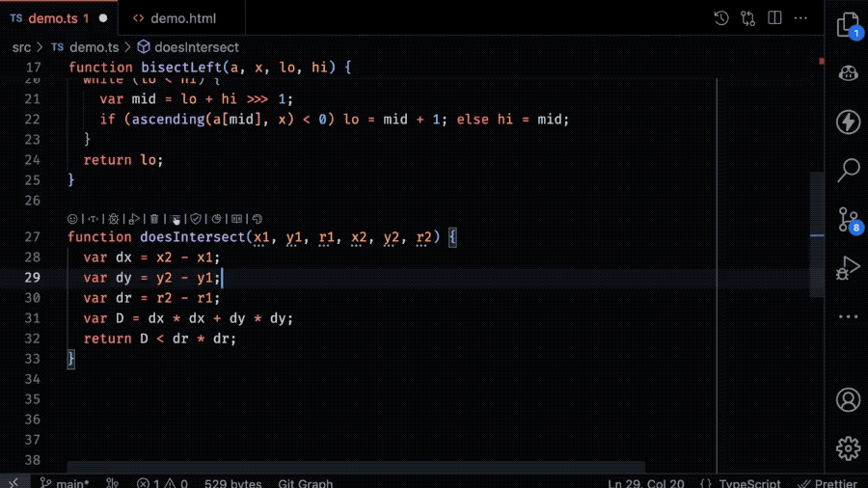The width and height of the screenshot is (868, 488).
Task: Click the pie chart code lens icon
Action: [x=216, y=219]
